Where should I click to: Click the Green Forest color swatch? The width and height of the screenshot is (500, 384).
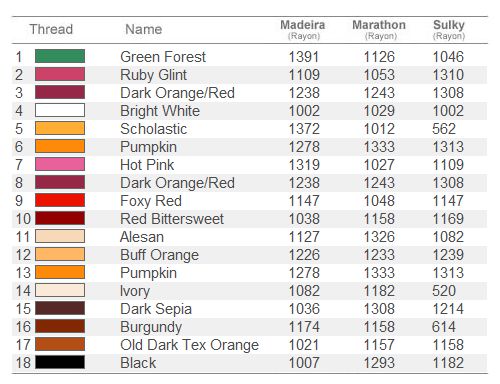60,56
